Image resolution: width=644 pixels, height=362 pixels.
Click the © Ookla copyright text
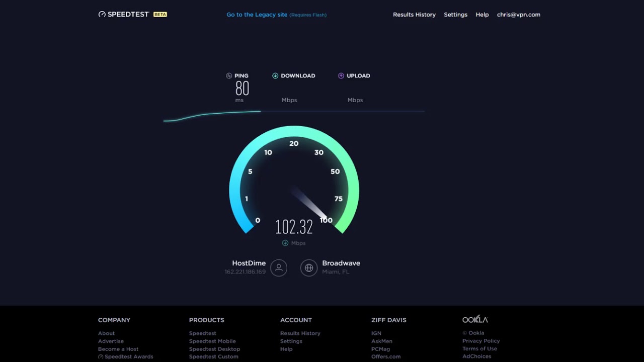[x=473, y=333]
